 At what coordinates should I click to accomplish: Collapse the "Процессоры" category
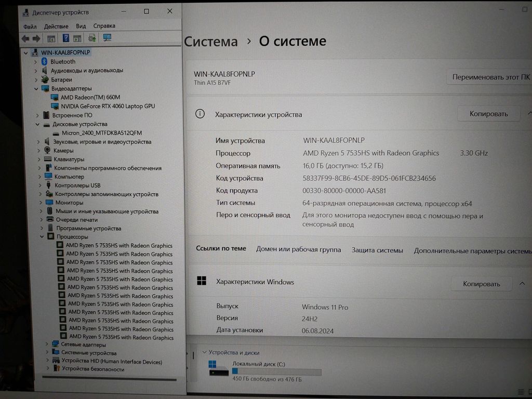(42, 236)
